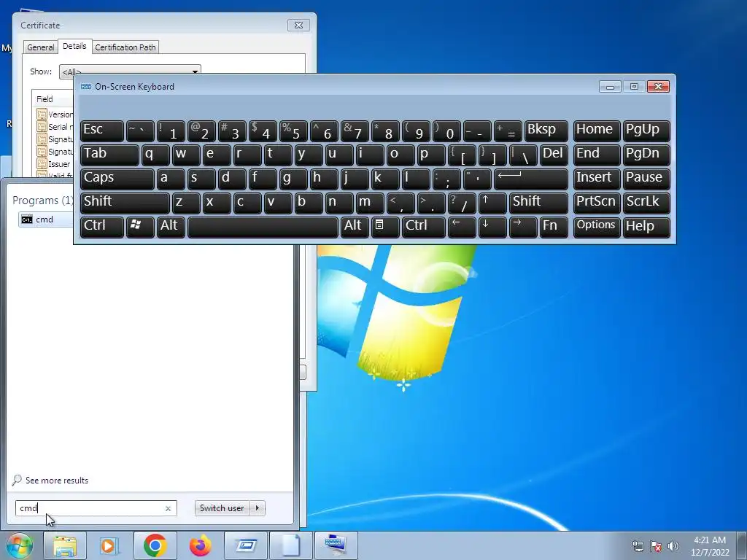Click the volume speaker tray icon
This screenshot has height=560, width=747.
(x=673, y=546)
